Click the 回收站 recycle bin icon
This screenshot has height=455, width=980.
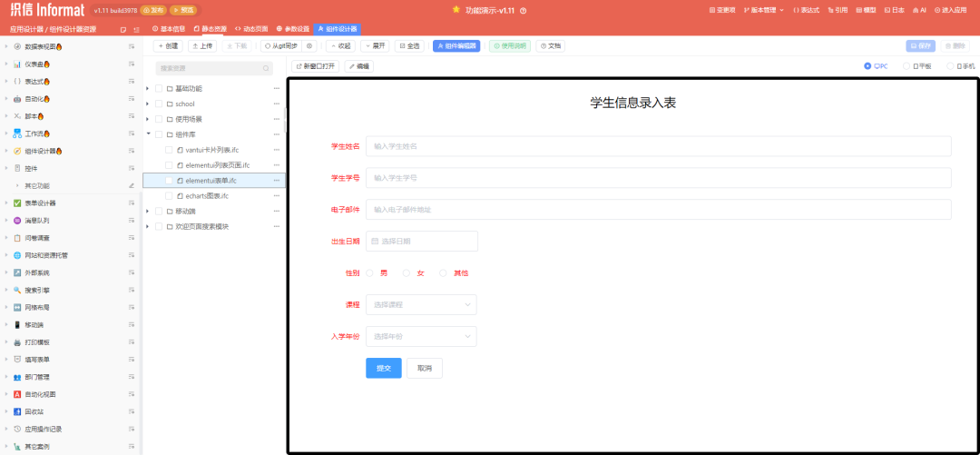tap(17, 411)
